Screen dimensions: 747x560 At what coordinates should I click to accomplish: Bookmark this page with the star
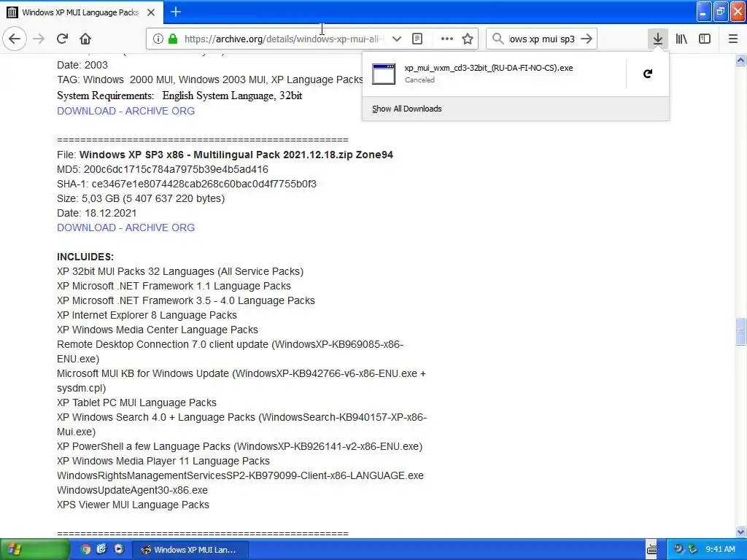[468, 39]
